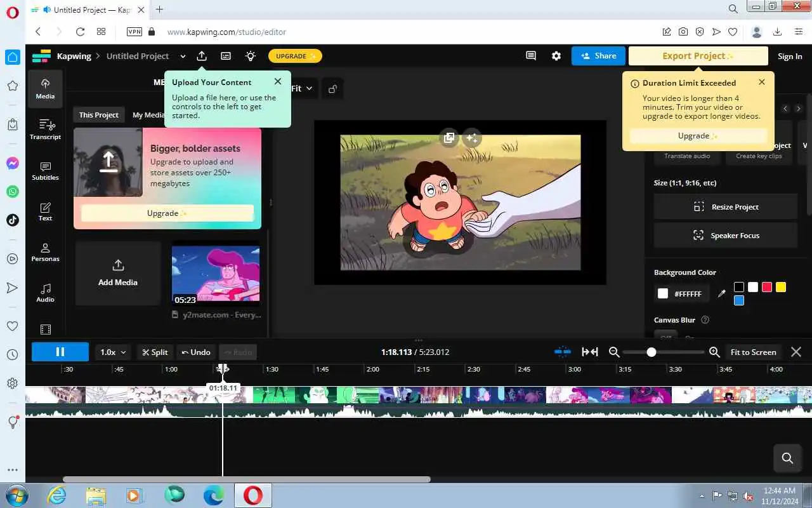Click the timeline zoom slider handle
The height and width of the screenshot is (508, 812).
pos(651,352)
